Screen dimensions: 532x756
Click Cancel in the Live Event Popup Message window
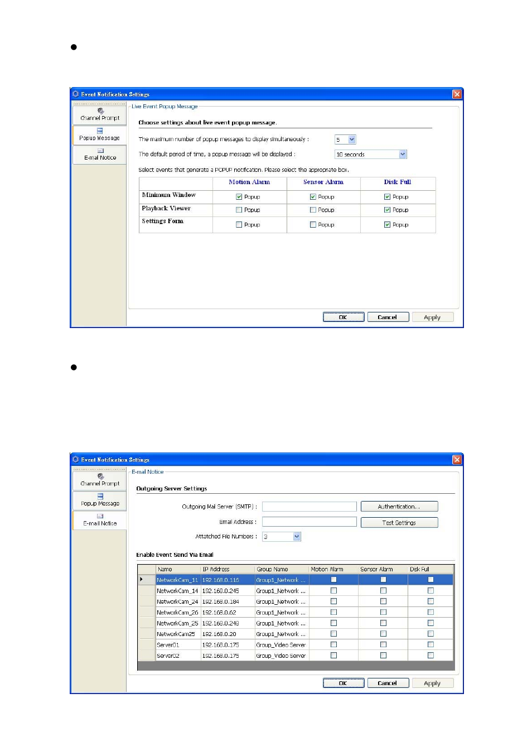(388, 317)
